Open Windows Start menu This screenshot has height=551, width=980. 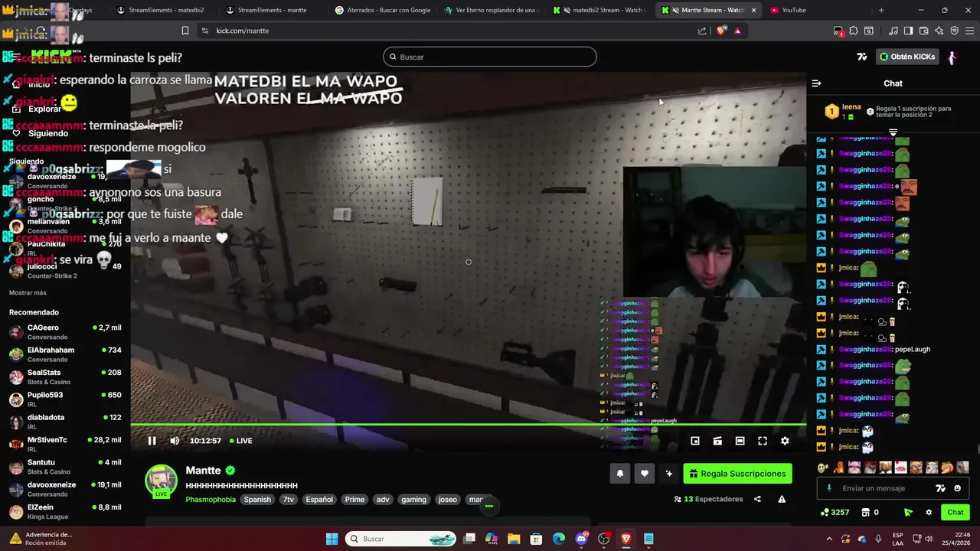click(x=332, y=539)
